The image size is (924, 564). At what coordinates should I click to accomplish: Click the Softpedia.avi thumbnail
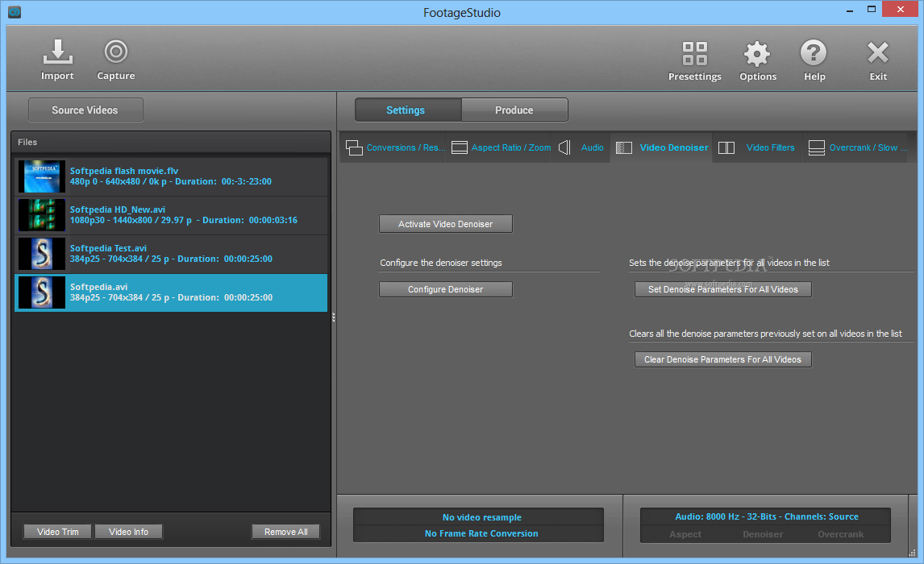(42, 292)
